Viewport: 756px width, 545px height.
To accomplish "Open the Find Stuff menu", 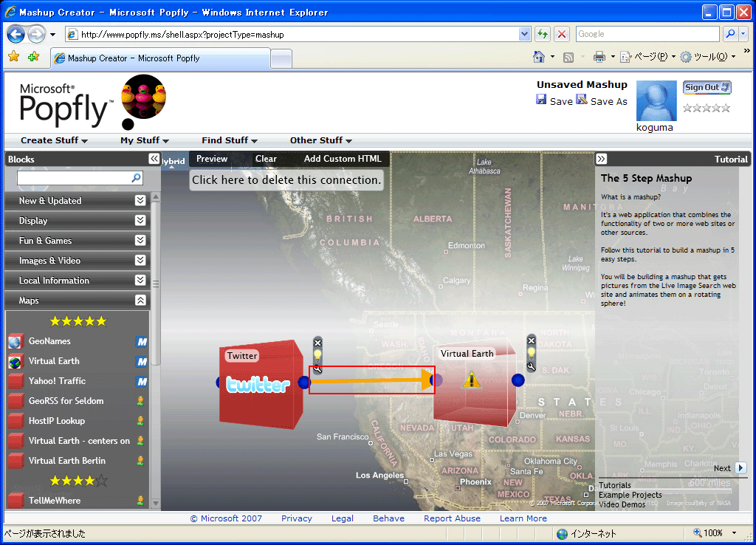I will [230, 140].
